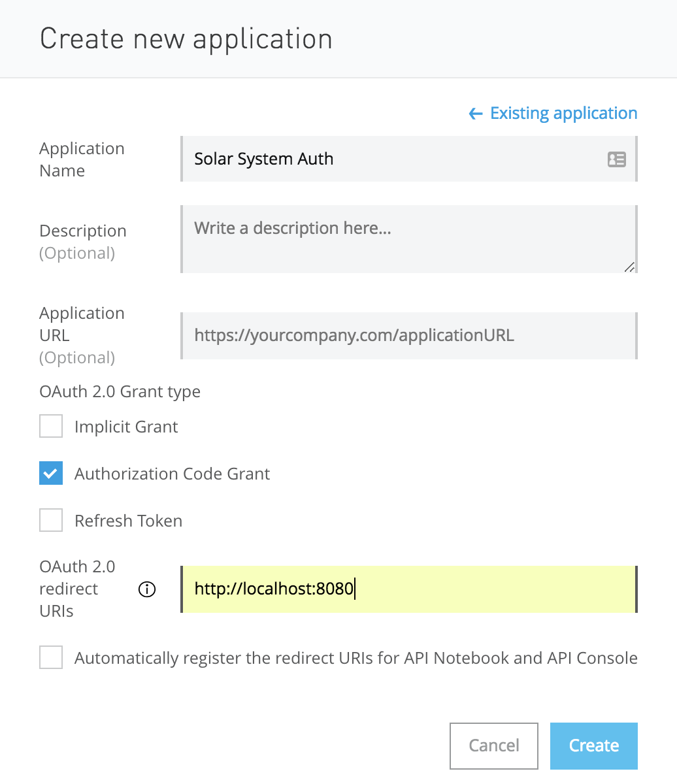Grab the Description box resize handle
Screen dimensions: 677x784
tap(629, 267)
